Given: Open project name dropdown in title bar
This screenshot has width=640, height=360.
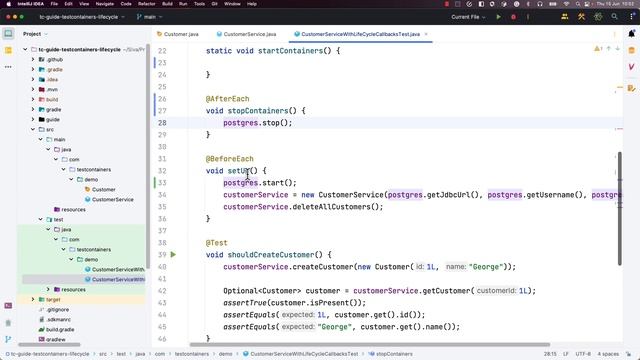Looking at the screenshot, I should pos(82,17).
